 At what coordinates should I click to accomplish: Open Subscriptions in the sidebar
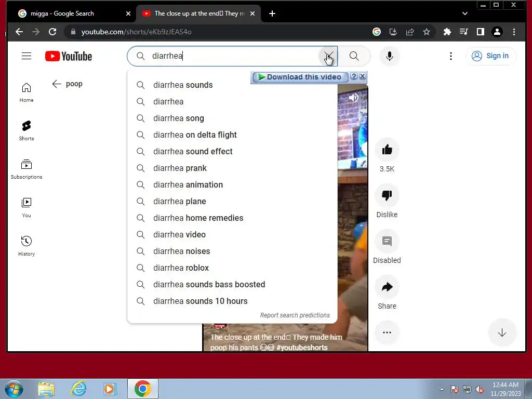26,169
